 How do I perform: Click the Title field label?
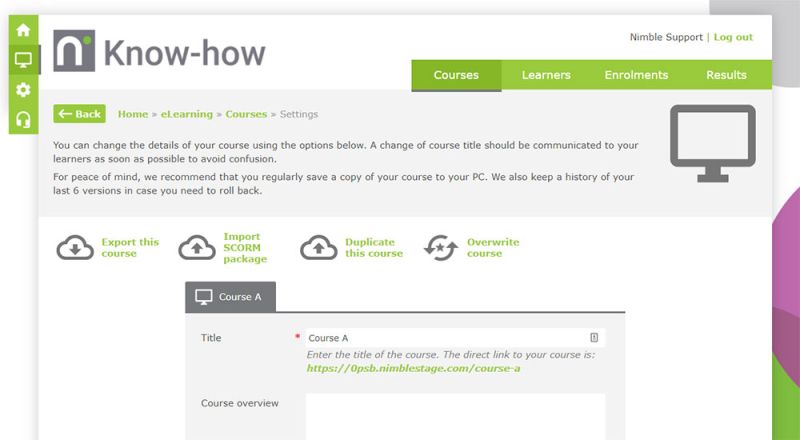211,338
